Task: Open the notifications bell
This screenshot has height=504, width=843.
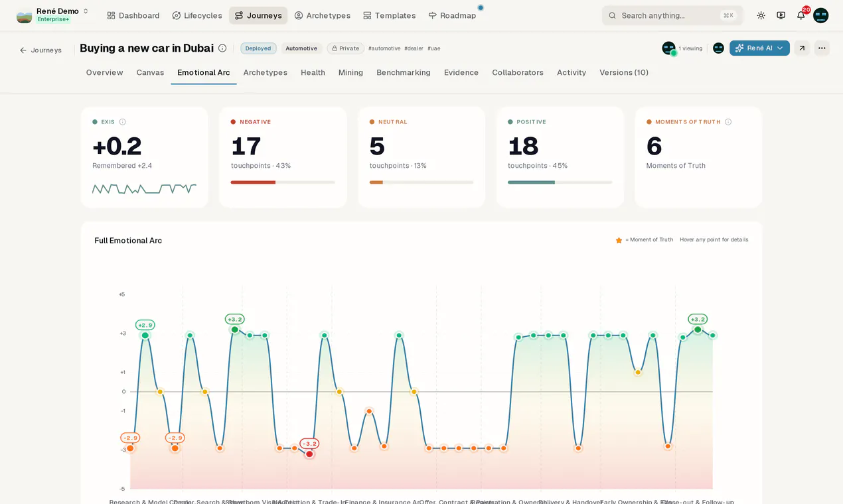Action: coord(801,15)
